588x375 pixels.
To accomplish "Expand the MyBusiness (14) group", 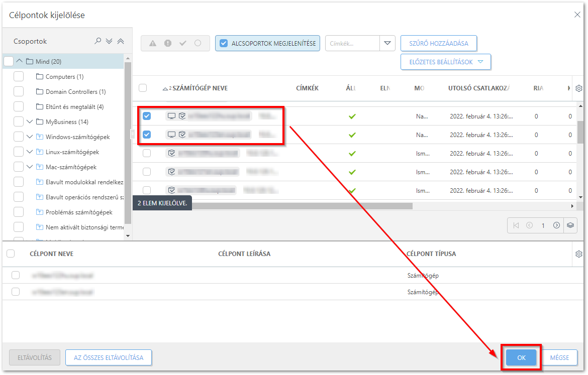I will [x=30, y=122].
